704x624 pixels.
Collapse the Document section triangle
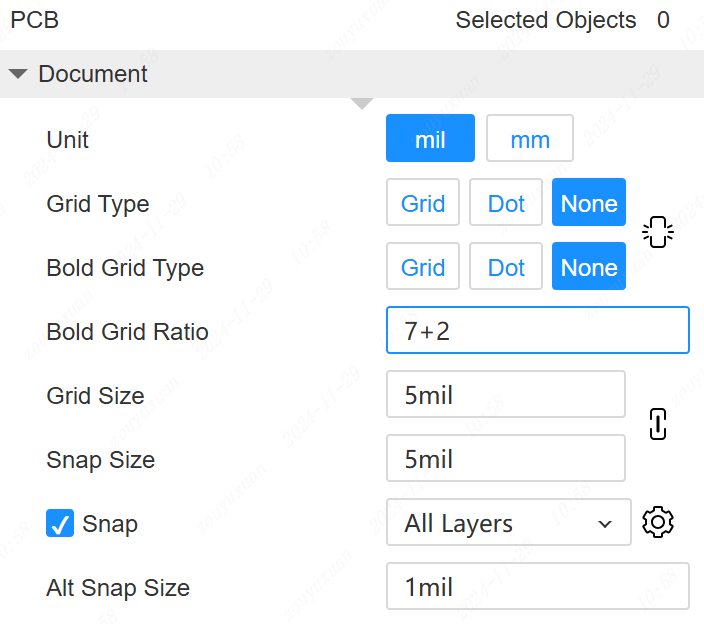tap(18, 74)
